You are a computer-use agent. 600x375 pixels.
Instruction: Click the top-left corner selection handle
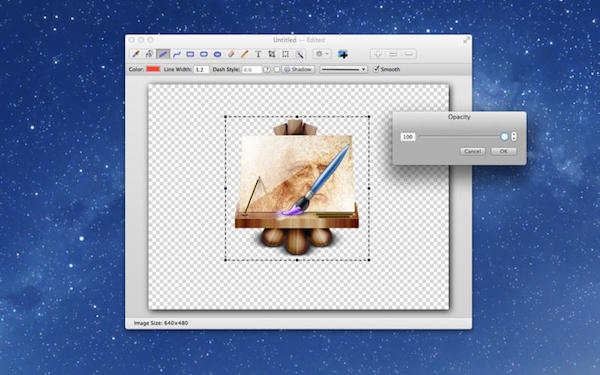225,117
